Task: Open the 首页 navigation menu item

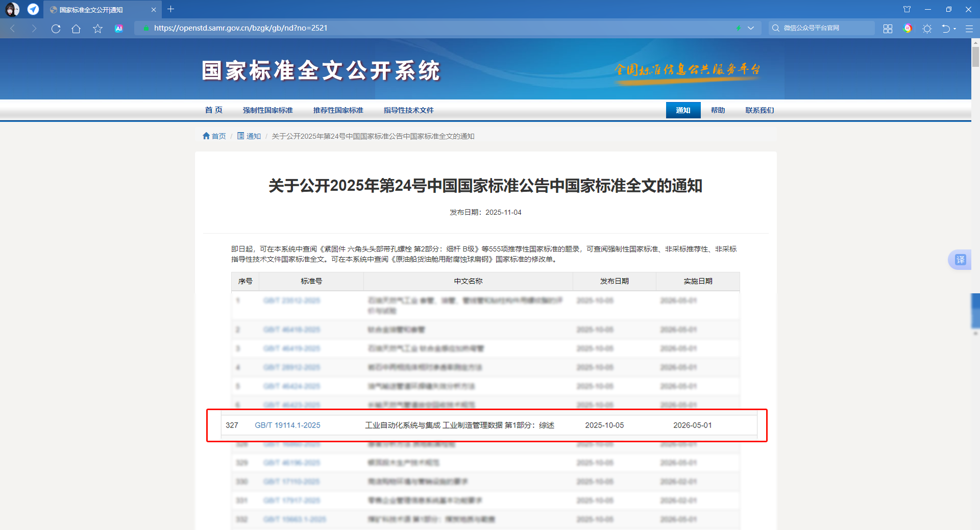Action: [x=214, y=110]
